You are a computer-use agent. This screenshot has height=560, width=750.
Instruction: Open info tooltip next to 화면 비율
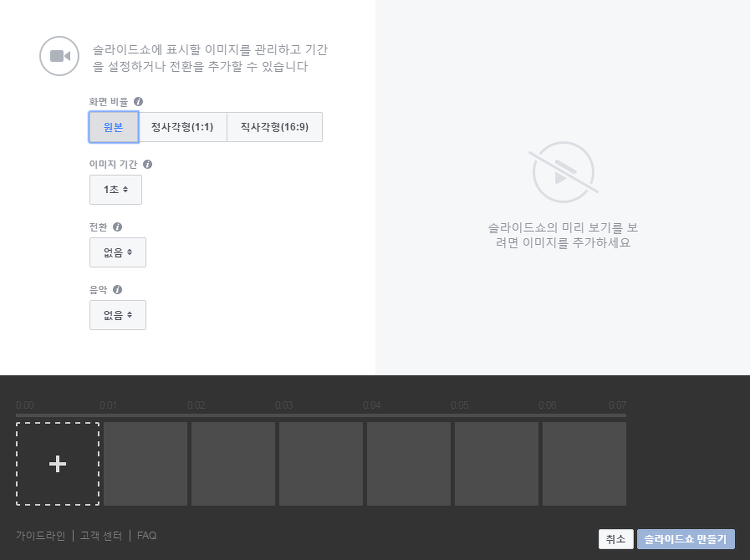[138, 101]
